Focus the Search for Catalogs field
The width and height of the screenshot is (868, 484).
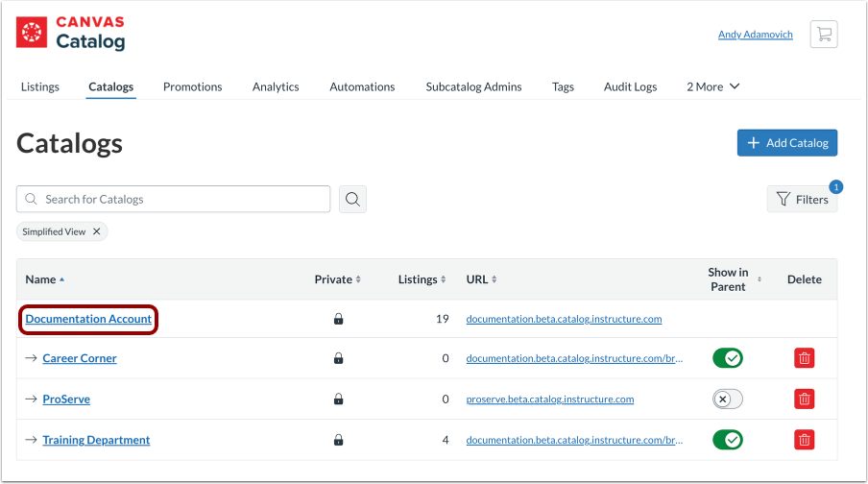click(182, 199)
